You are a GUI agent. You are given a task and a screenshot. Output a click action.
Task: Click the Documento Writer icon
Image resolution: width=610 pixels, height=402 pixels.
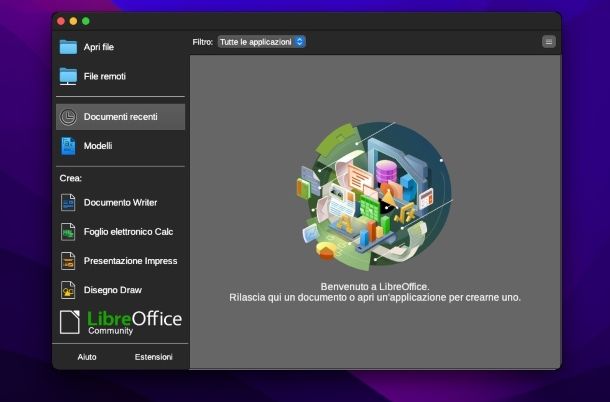pyautogui.click(x=68, y=203)
